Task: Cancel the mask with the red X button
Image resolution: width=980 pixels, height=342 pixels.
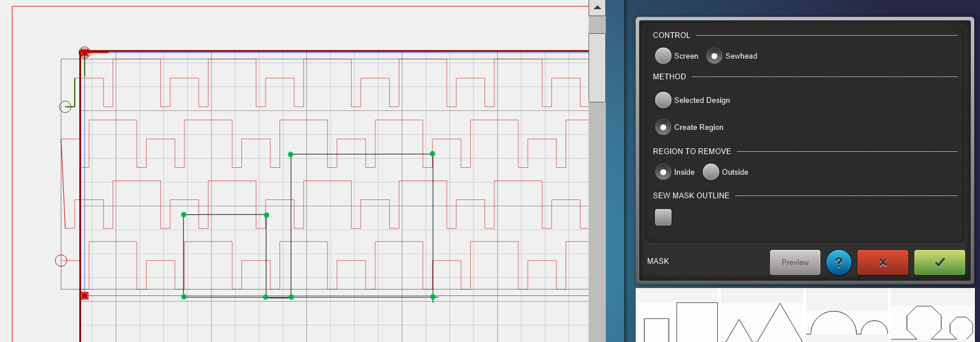Action: pyautogui.click(x=882, y=263)
